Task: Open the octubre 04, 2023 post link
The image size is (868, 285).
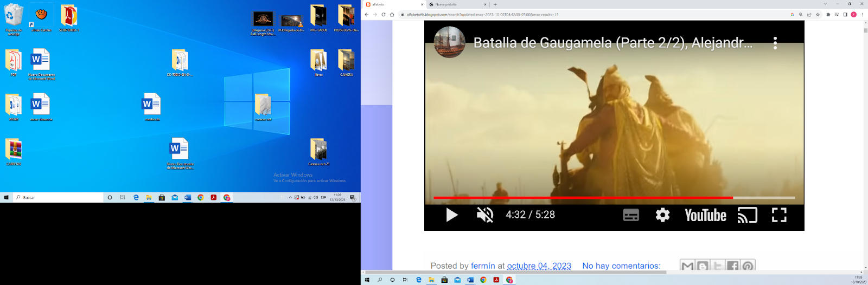Action: click(x=539, y=266)
